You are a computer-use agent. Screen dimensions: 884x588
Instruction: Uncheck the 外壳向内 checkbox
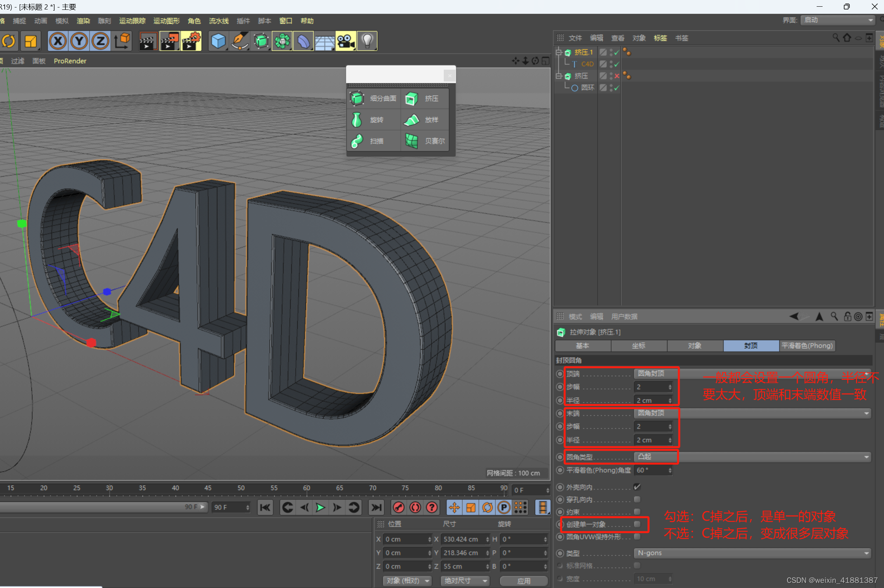pos(637,487)
